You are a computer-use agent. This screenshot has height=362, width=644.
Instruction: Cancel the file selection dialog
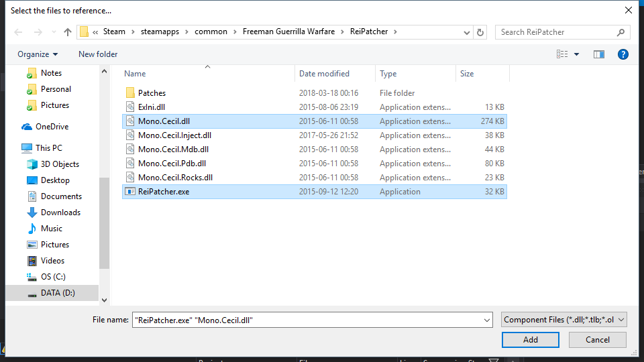point(598,340)
